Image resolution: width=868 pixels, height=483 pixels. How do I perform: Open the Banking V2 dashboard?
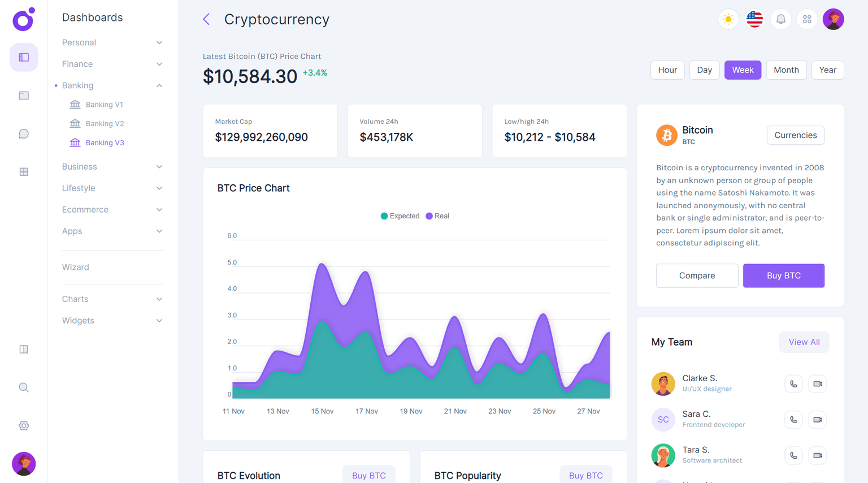(x=104, y=123)
